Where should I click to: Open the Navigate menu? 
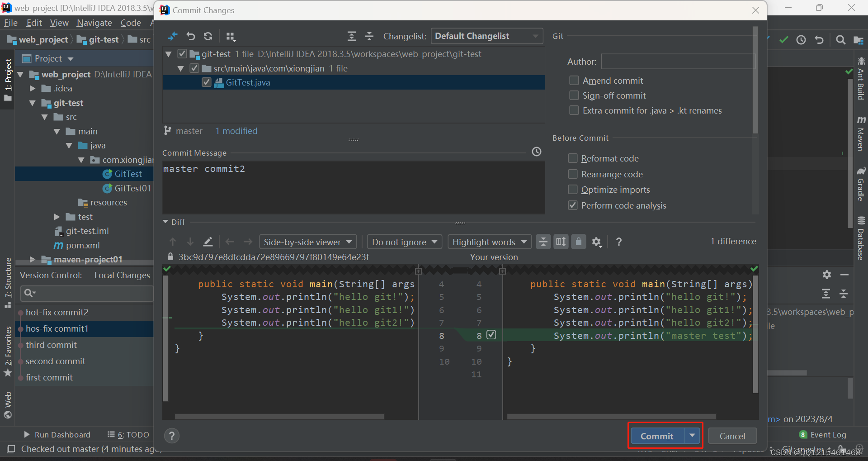pos(94,23)
